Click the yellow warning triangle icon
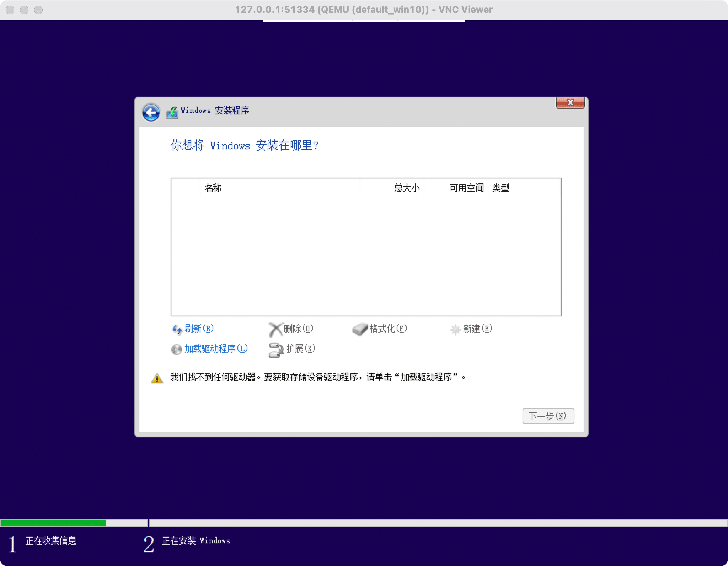This screenshot has height=566, width=728. point(157,378)
